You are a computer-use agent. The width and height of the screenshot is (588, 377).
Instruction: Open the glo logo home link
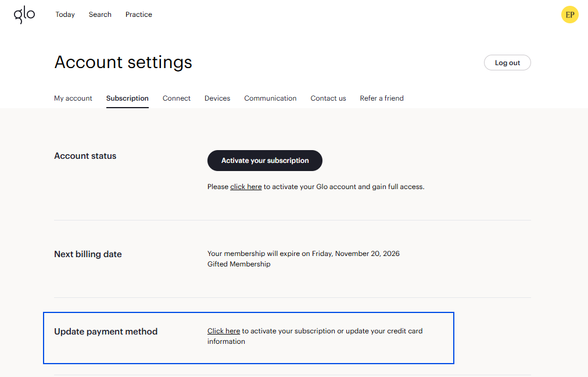pos(24,15)
